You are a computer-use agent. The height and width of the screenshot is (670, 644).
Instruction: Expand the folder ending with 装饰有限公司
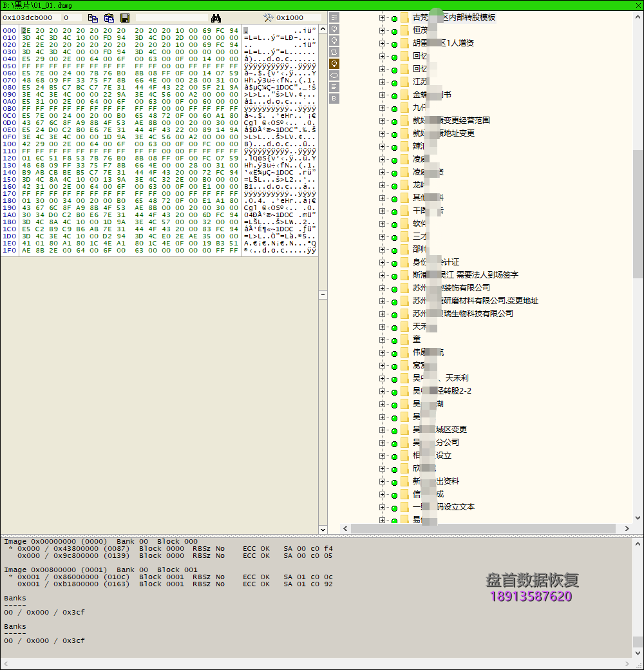coord(382,288)
